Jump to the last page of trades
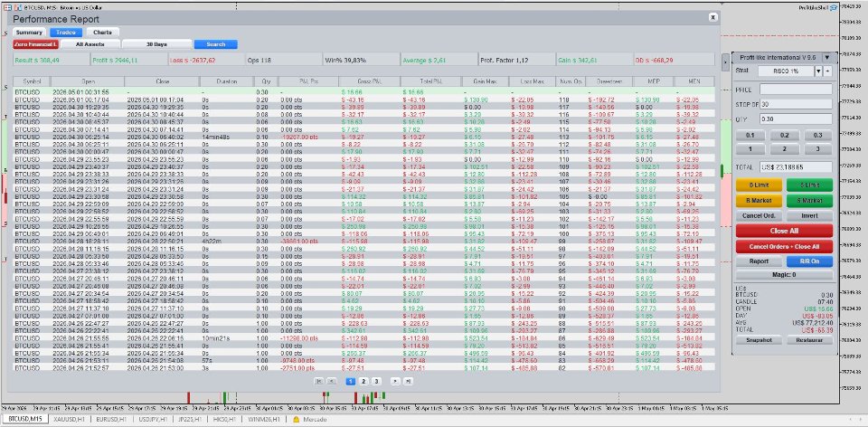Screen dimensions: 868x427 (408, 381)
